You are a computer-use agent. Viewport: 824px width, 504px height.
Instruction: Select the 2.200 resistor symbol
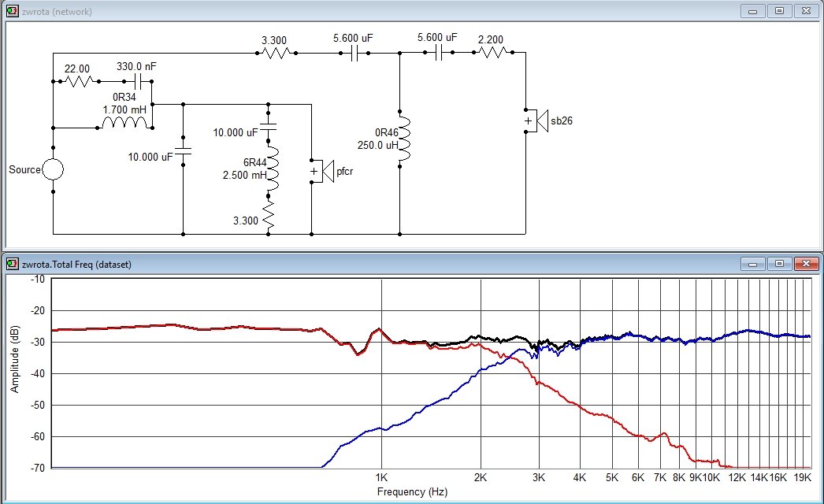point(493,53)
